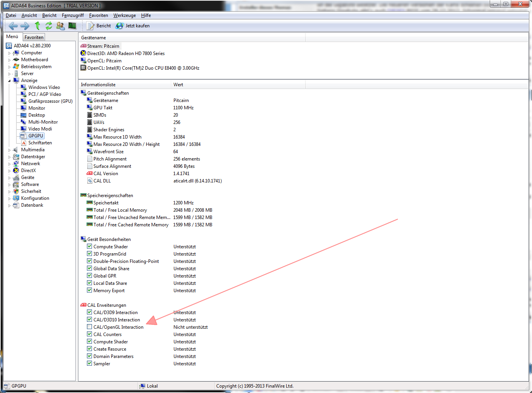The height and width of the screenshot is (393, 532).
Task: Toggle the Domain Parameters checkbox
Action: click(90, 356)
